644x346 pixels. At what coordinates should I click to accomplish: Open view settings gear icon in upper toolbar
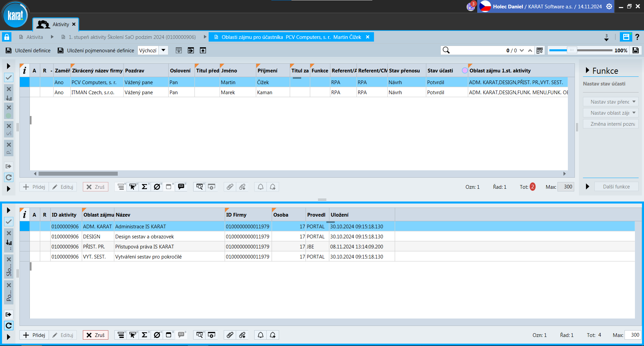point(212,187)
